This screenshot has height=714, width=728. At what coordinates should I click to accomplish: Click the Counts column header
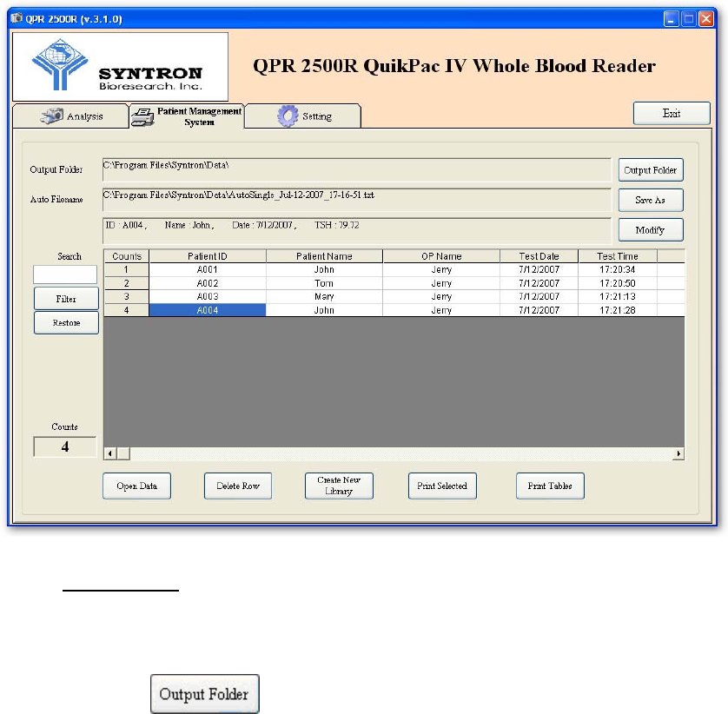pos(126,256)
